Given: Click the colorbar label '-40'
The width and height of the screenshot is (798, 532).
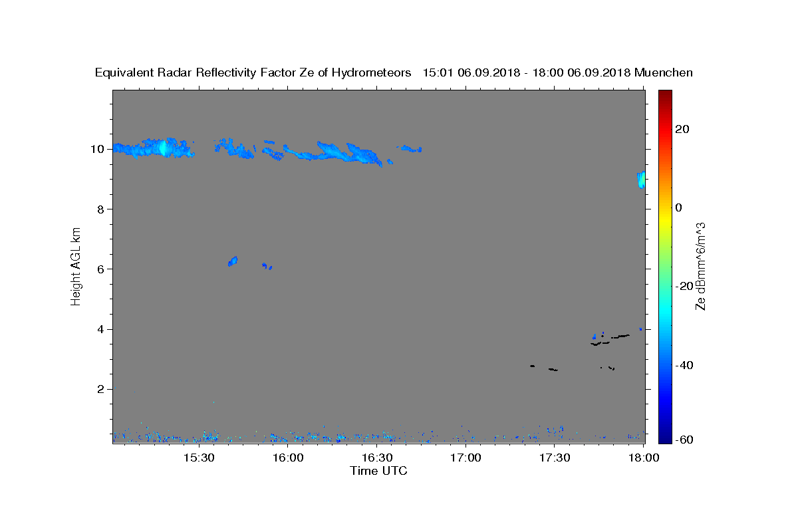Looking at the screenshot, I should (684, 364).
